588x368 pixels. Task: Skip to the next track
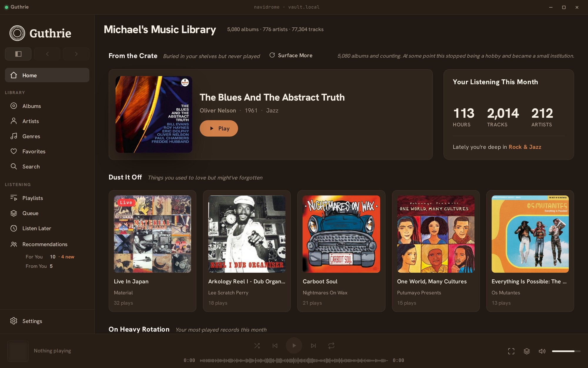313,346
